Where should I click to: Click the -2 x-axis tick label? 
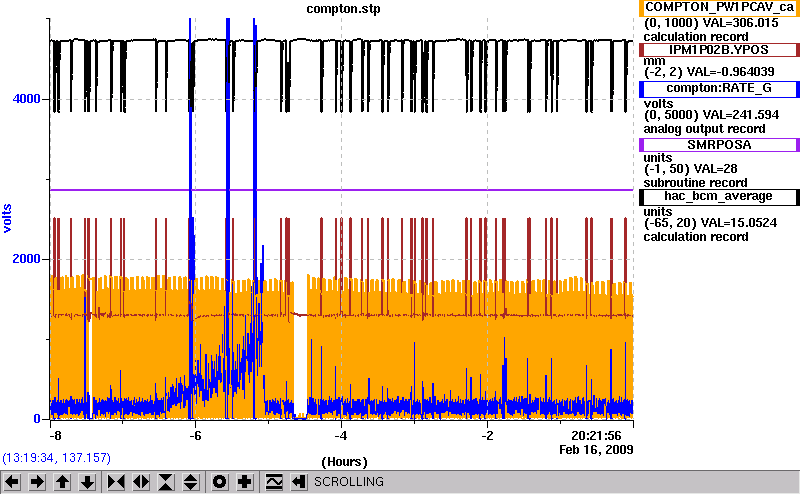(487, 436)
